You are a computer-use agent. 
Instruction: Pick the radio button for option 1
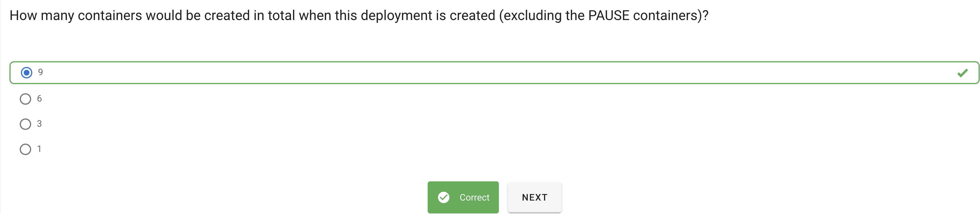coord(25,149)
